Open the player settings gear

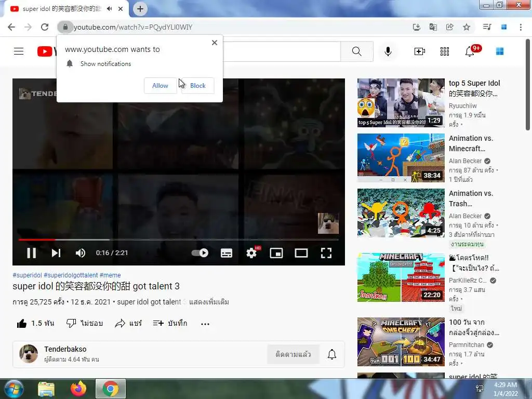tap(252, 253)
